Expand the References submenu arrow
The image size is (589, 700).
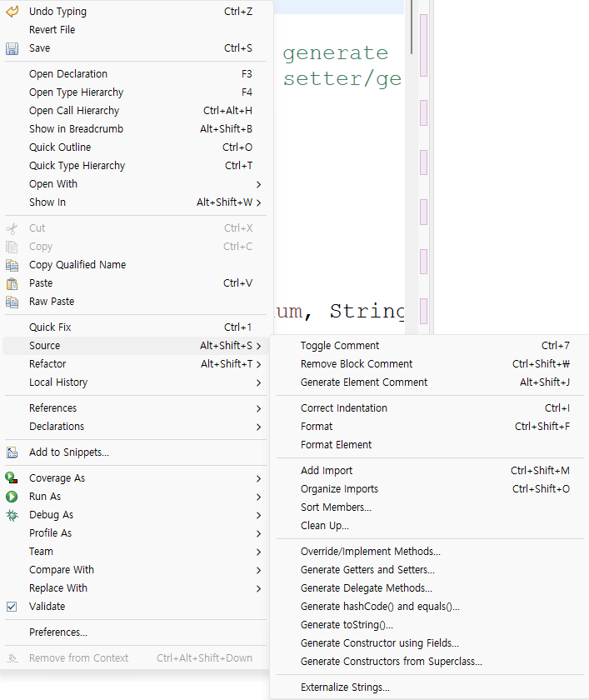(259, 408)
